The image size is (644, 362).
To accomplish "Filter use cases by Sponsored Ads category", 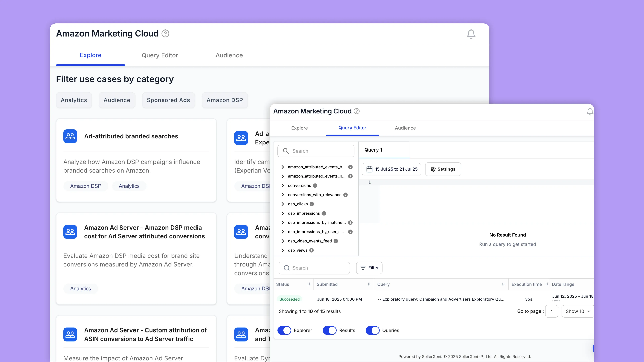I will click(x=168, y=100).
